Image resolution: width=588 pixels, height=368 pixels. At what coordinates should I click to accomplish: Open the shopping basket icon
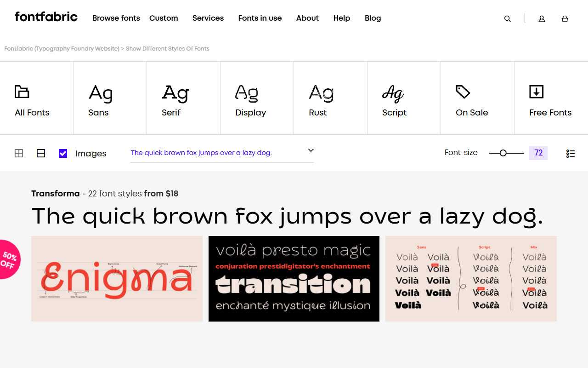coord(565,19)
